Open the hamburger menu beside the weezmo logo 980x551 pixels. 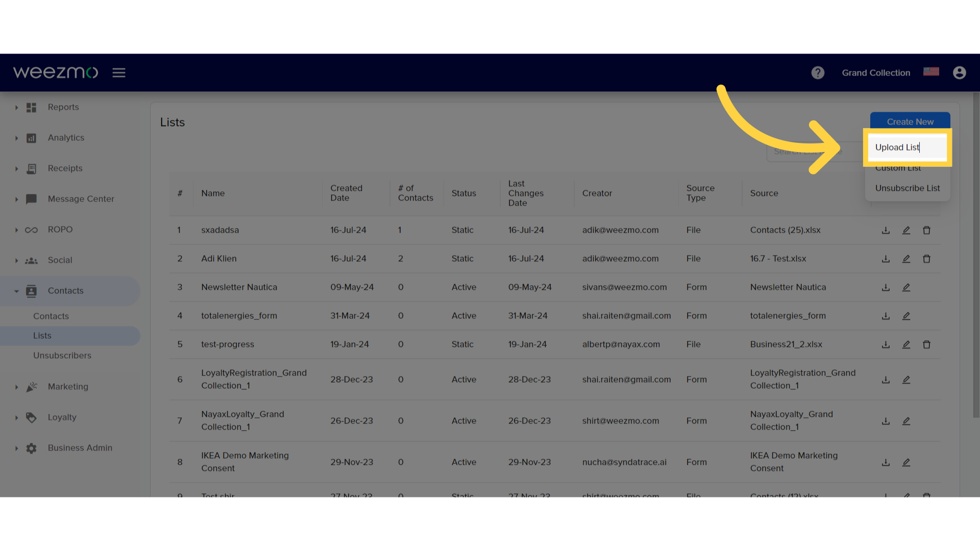click(119, 73)
